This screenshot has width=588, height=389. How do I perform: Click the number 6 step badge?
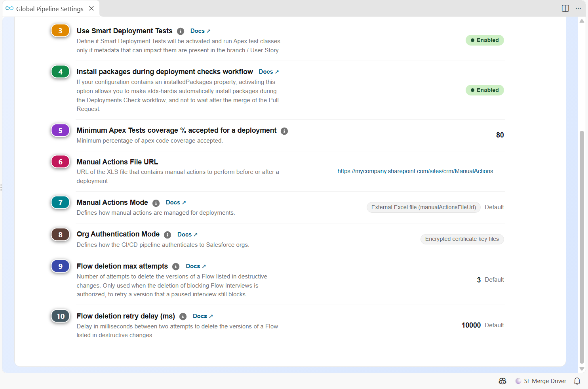(x=60, y=162)
